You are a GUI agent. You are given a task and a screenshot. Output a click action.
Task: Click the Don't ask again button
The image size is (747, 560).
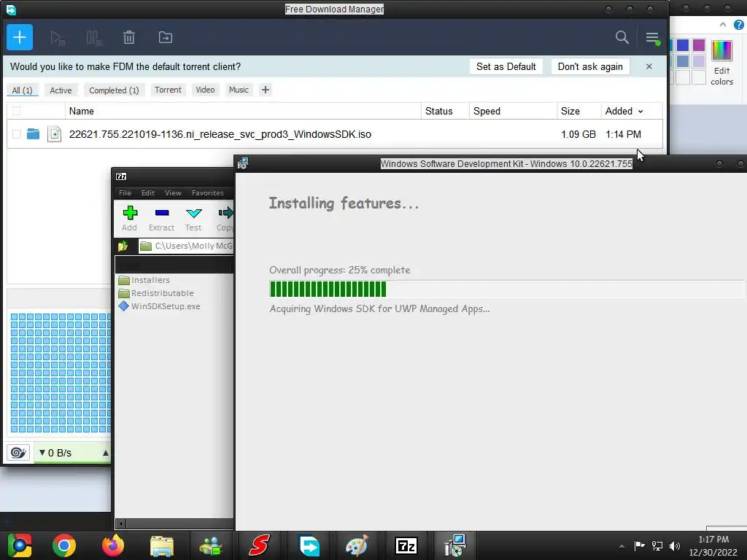pyautogui.click(x=590, y=66)
